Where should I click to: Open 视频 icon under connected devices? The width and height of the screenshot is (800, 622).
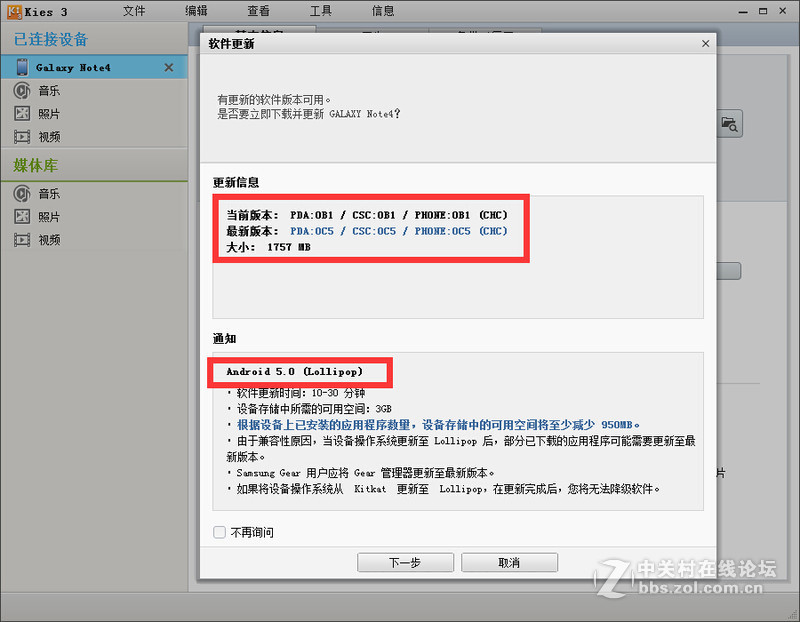(x=21, y=137)
